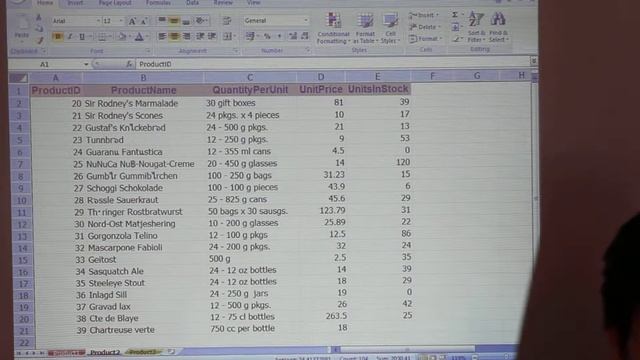Expand the Alignment group dialog launcher
The width and height of the screenshot is (640, 360).
(x=235, y=51)
